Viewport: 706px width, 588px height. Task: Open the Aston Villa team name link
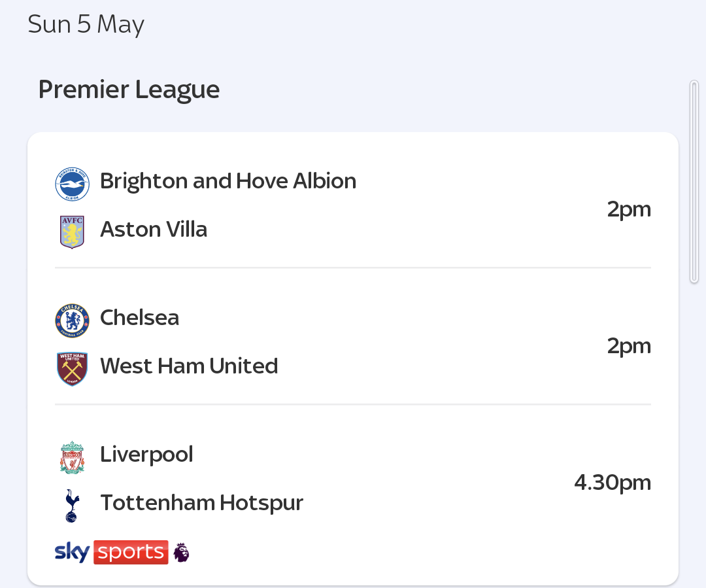pyautogui.click(x=154, y=230)
